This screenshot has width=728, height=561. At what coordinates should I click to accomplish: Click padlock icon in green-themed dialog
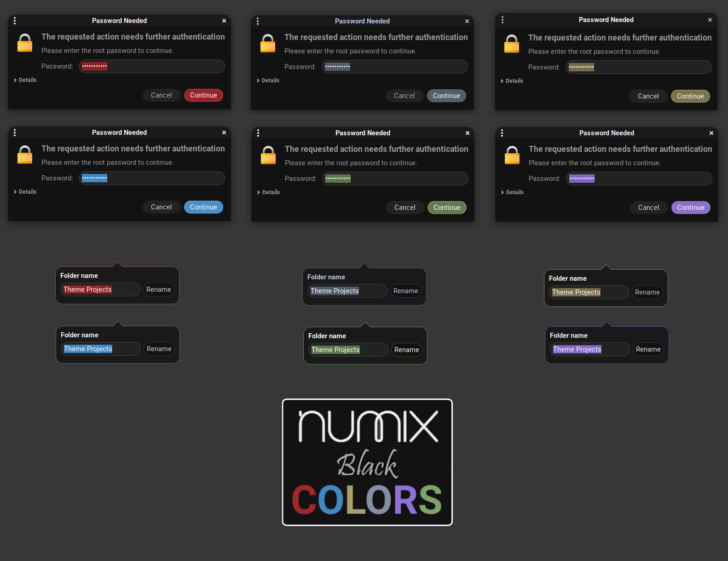tap(268, 155)
